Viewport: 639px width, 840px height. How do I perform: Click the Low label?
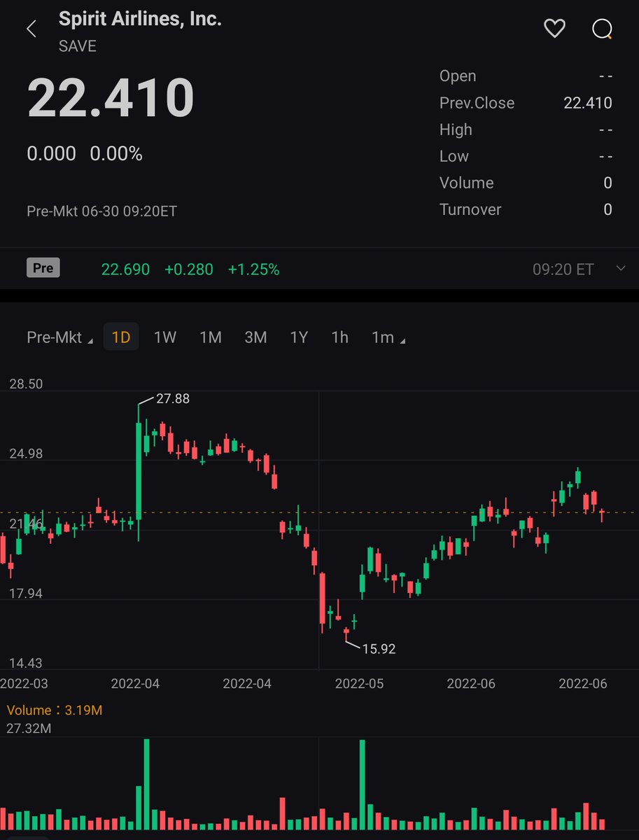coord(454,156)
